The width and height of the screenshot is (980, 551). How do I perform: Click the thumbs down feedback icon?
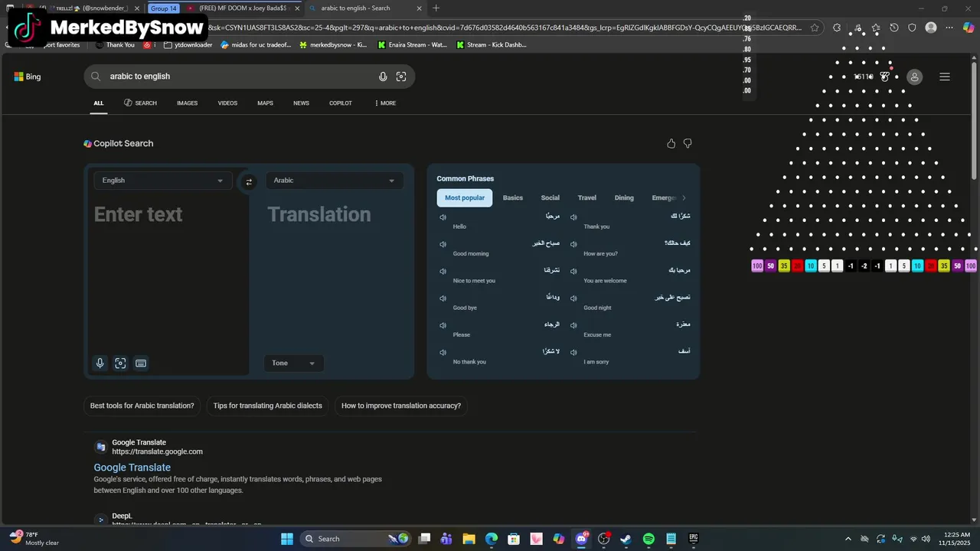tap(688, 143)
